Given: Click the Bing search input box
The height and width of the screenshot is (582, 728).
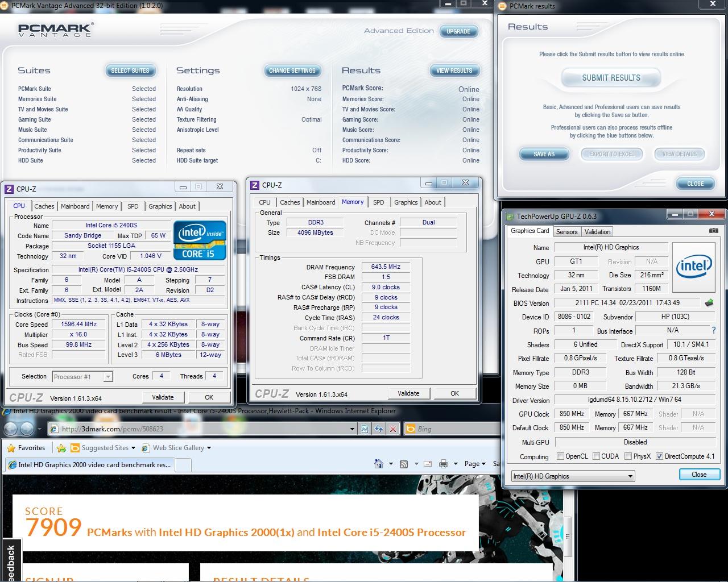Looking at the screenshot, I should coord(457,429).
